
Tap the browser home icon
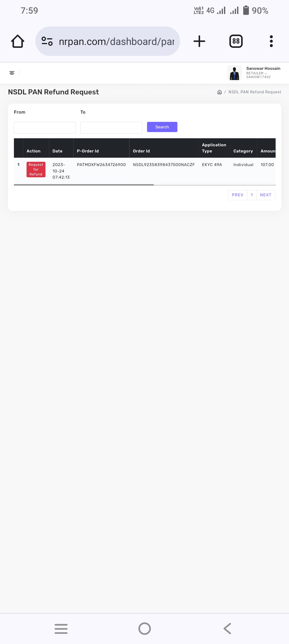click(18, 41)
